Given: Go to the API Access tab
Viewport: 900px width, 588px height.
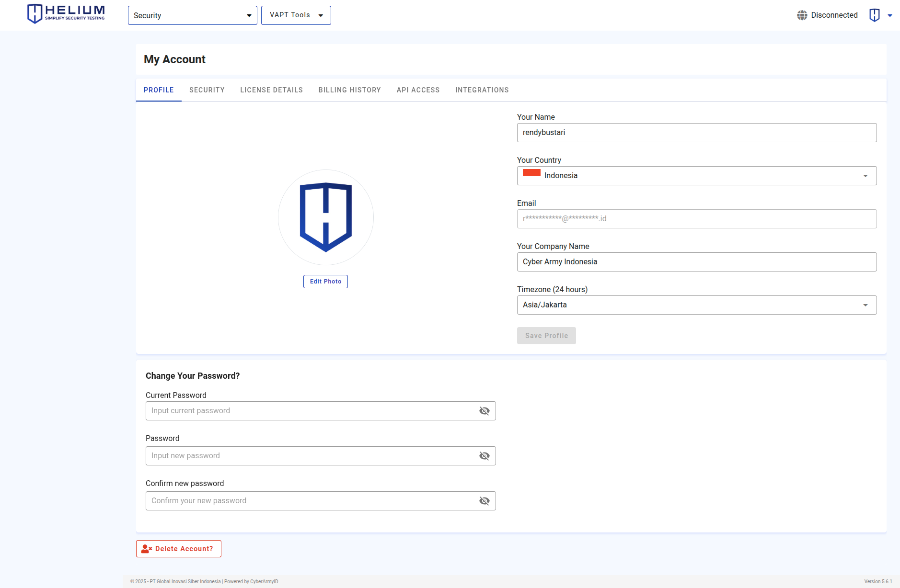Looking at the screenshot, I should point(418,90).
